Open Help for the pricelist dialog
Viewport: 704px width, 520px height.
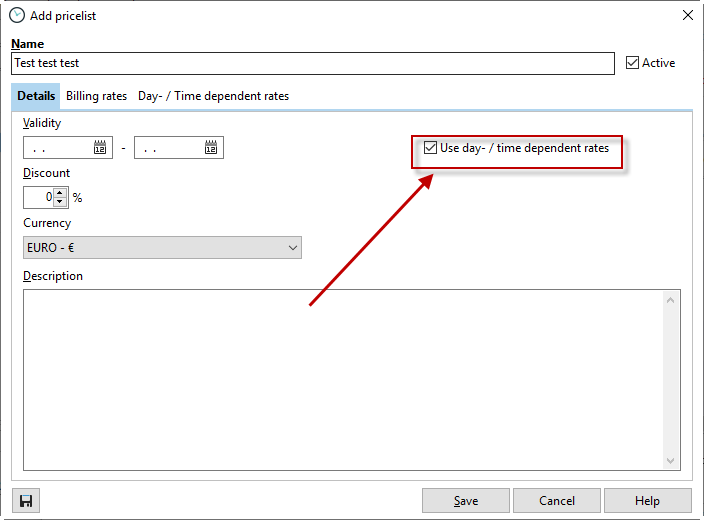(647, 501)
